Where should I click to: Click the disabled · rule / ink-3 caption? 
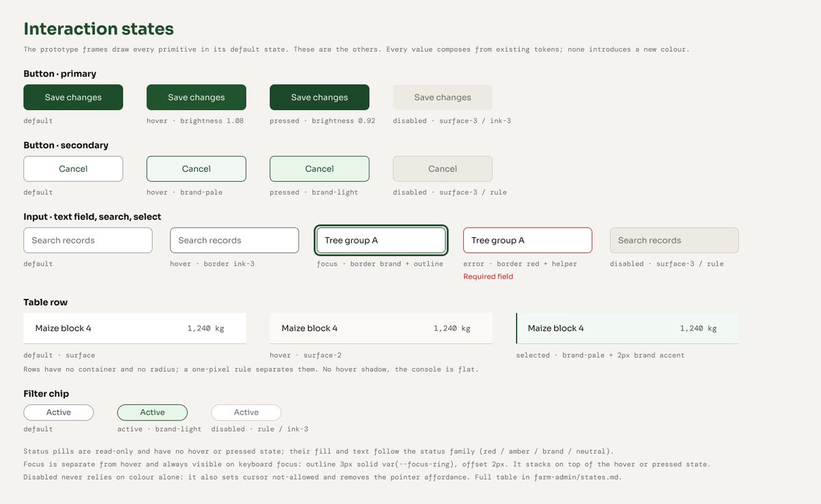pyautogui.click(x=259, y=429)
